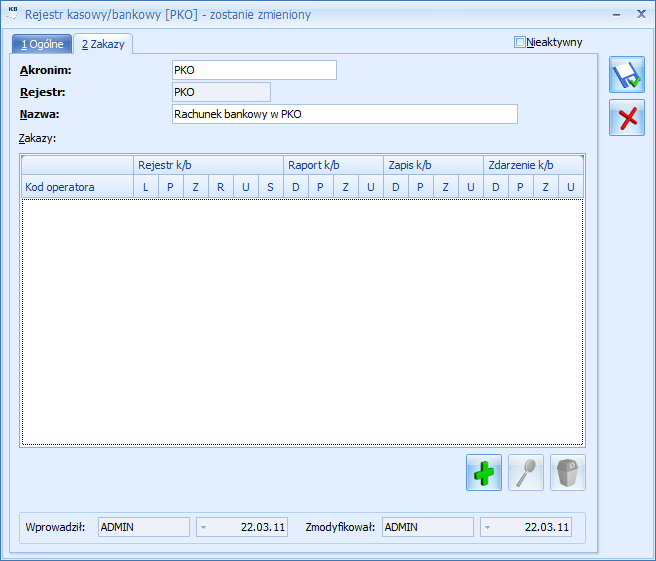Click into the Akronim input field
The width and height of the screenshot is (656, 561).
point(254,70)
